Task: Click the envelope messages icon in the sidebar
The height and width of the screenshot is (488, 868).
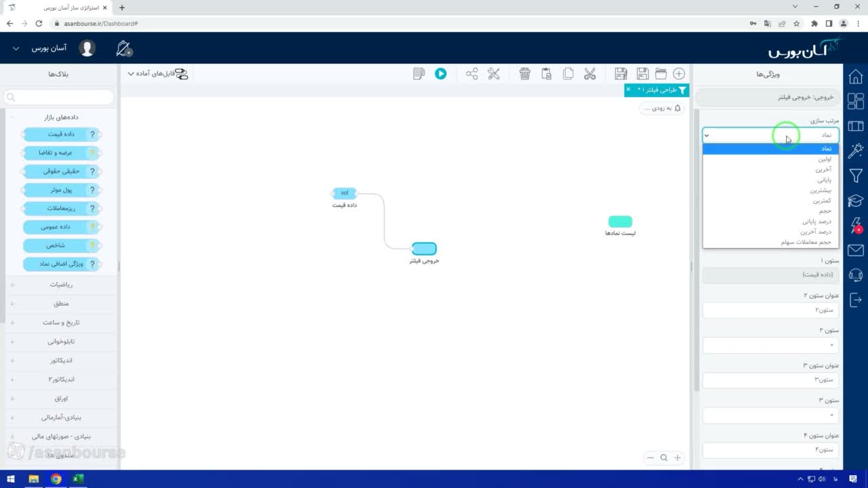Action: pos(856,251)
